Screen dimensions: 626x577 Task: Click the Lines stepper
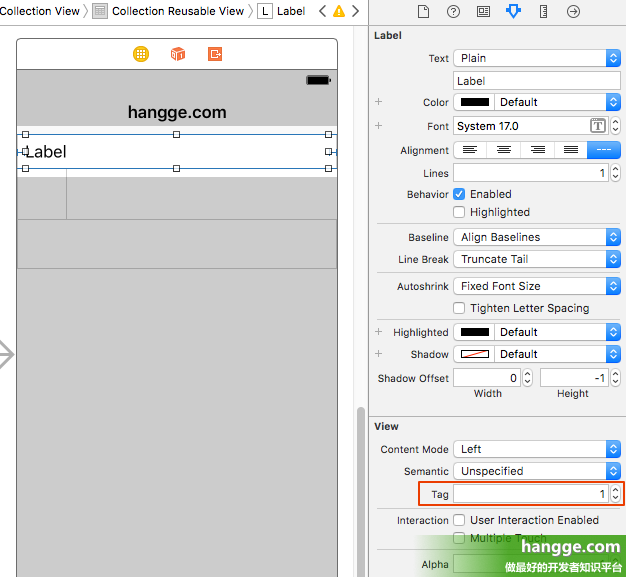pyautogui.click(x=615, y=173)
